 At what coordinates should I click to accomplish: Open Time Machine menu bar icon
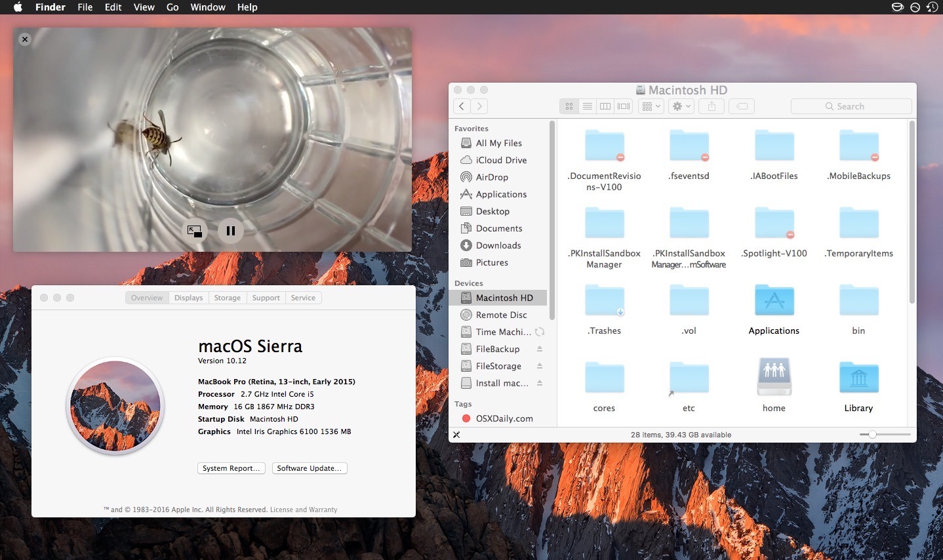932,7
